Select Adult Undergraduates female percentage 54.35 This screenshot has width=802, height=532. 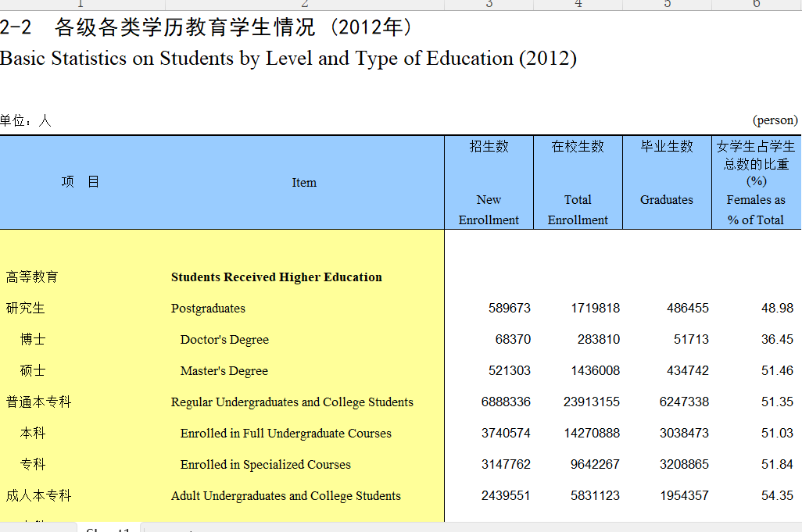click(778, 495)
